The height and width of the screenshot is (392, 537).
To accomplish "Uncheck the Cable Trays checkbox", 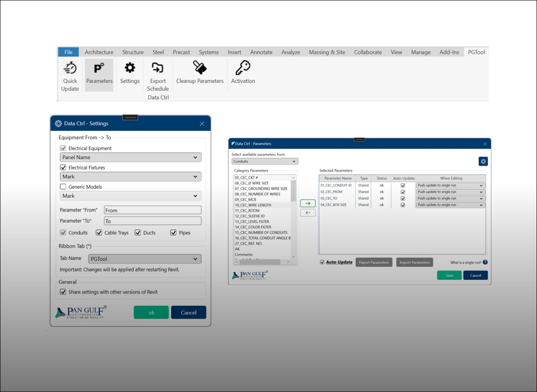I will coord(99,233).
